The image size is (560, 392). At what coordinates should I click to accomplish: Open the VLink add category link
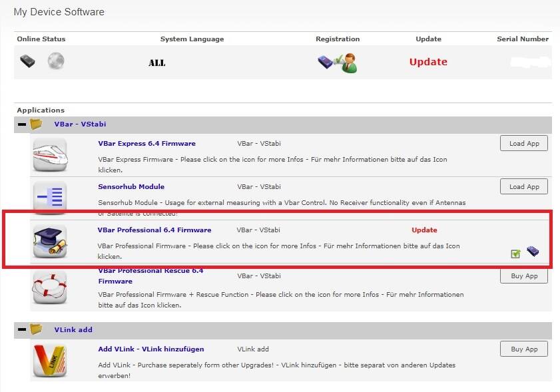73,329
